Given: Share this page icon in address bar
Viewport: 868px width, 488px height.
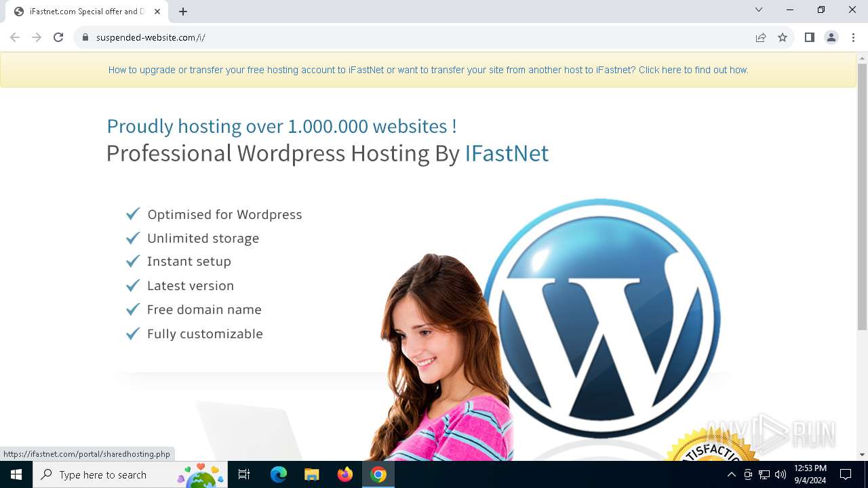Looking at the screenshot, I should (x=761, y=37).
